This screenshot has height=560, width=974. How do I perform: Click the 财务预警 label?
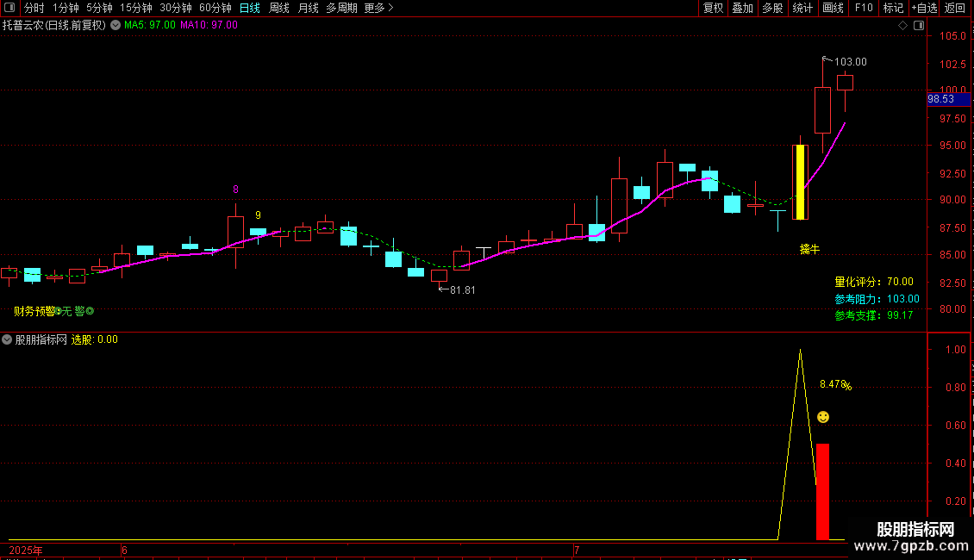coord(34,311)
